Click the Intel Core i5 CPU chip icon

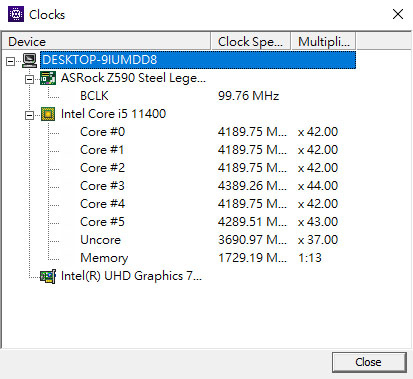coord(48,114)
